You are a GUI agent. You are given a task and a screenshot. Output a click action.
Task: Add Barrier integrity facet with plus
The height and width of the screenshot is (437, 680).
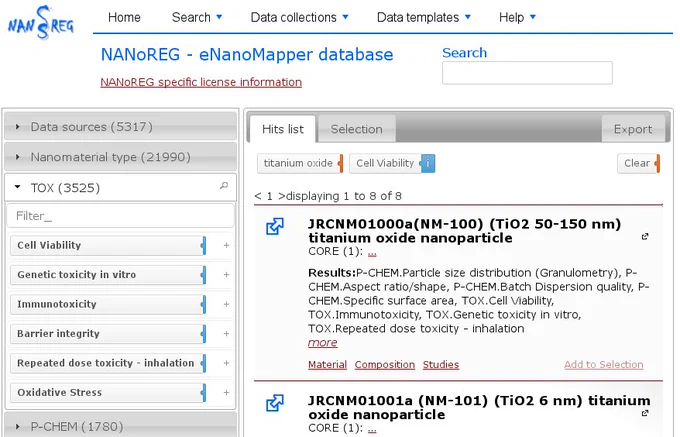pos(226,334)
